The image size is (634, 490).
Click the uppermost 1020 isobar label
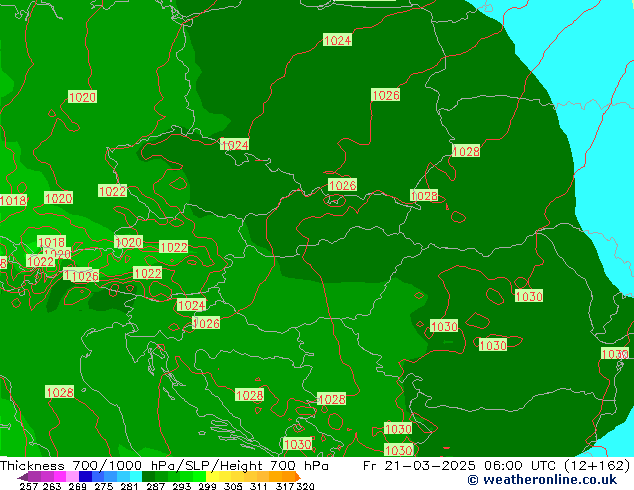pyautogui.click(x=82, y=97)
